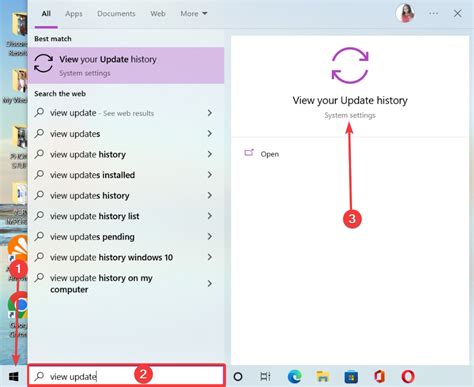Select 'view update history list' suggestion
The width and height of the screenshot is (474, 387).
126,216
